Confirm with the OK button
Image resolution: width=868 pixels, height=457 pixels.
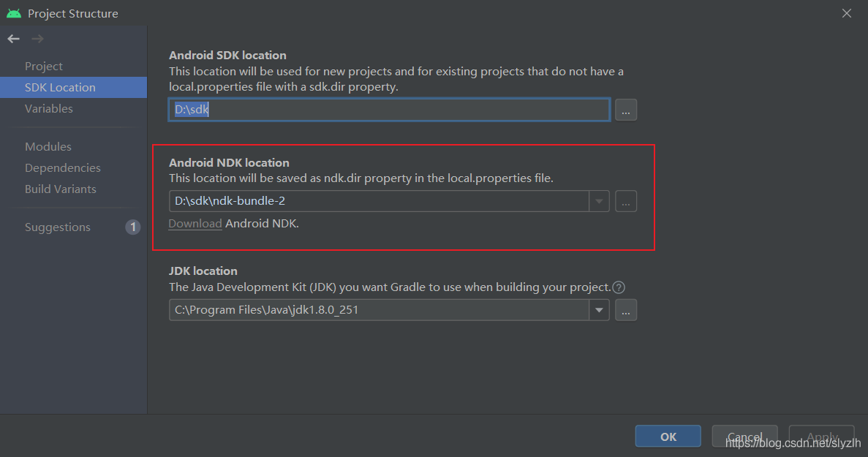coord(668,437)
